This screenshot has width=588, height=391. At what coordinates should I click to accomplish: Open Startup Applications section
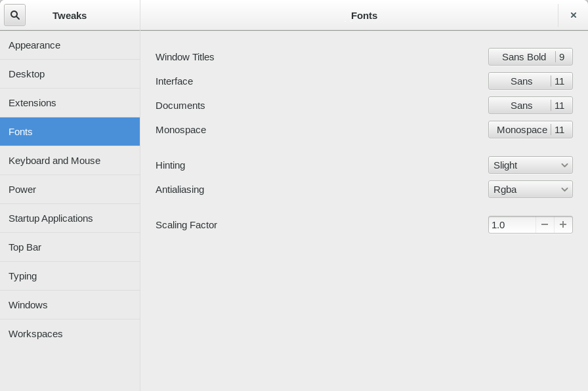(70, 218)
